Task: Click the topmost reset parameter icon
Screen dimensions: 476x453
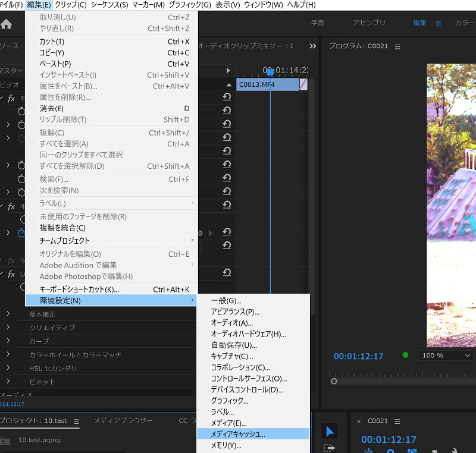Action: tap(227, 96)
